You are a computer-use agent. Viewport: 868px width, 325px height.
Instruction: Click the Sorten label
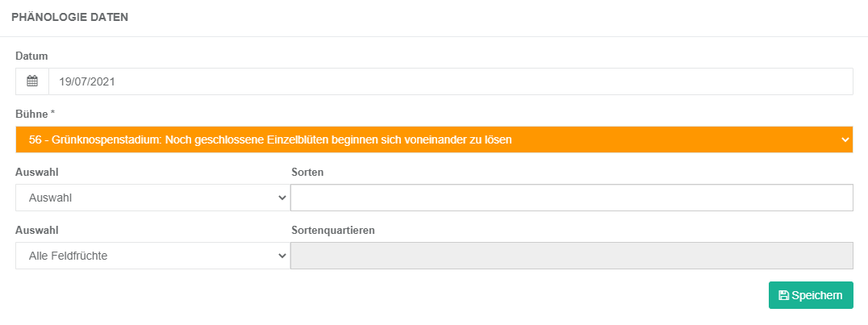point(307,173)
